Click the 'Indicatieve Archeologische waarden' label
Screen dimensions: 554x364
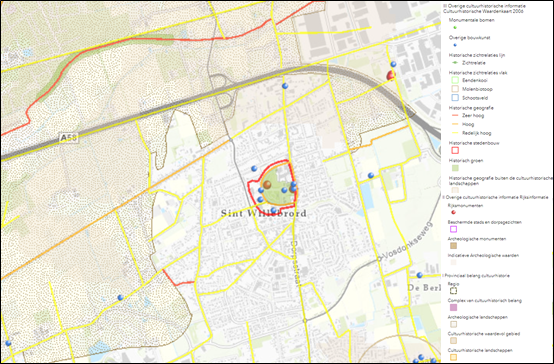pyautogui.click(x=483, y=255)
